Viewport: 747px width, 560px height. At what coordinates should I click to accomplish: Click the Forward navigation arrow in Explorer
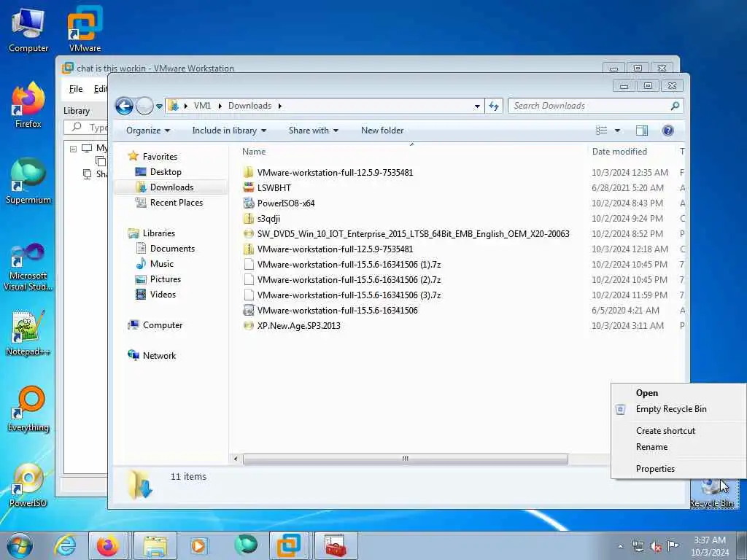tap(144, 106)
